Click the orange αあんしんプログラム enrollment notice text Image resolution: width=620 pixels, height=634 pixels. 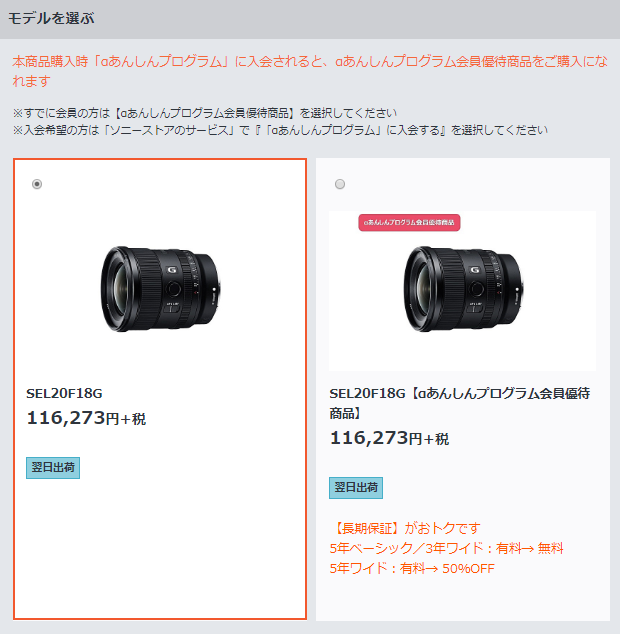pyautogui.click(x=310, y=71)
